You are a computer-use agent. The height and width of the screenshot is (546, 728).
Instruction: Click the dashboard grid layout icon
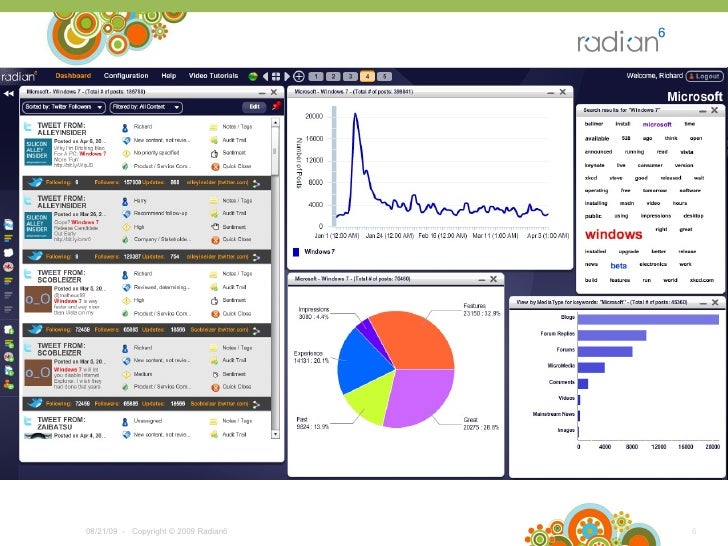276,76
